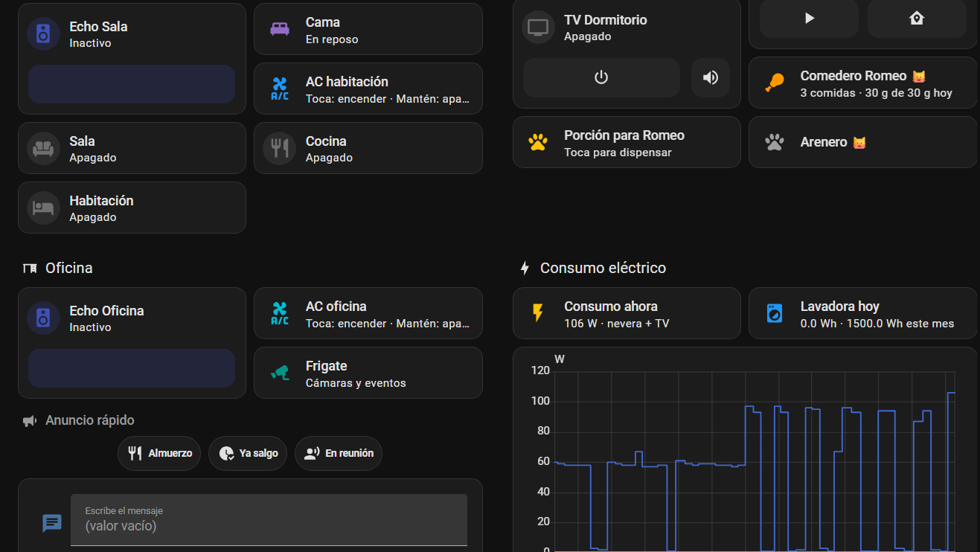Click the home dock button beside play

[917, 18]
